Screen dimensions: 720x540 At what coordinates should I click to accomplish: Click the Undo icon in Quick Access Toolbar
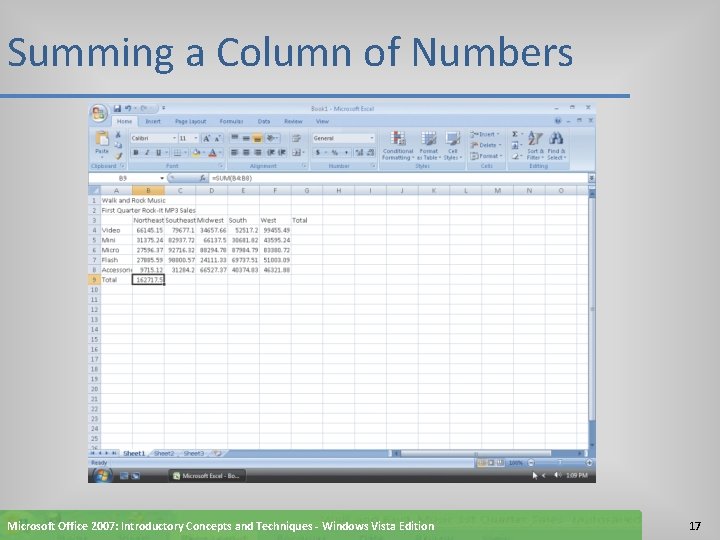[x=128, y=108]
